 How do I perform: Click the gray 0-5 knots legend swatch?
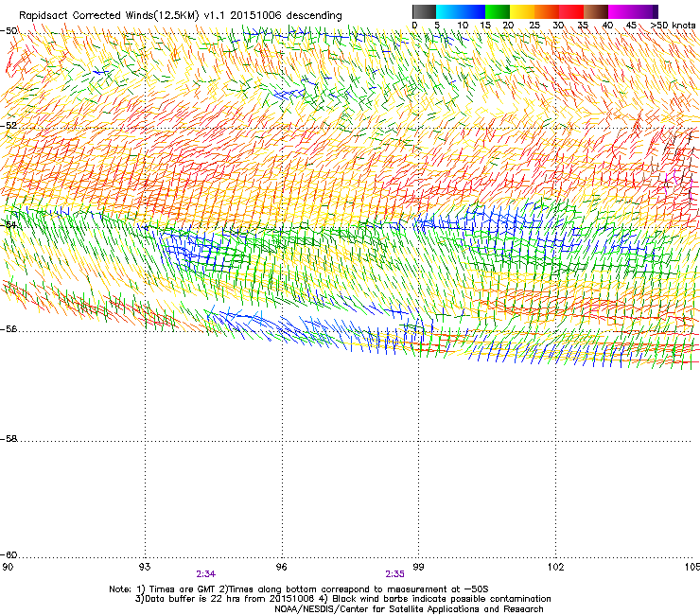[424, 11]
